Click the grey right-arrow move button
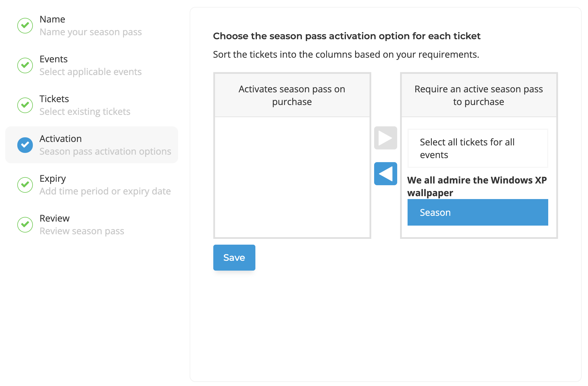The image size is (588, 386). (385, 138)
